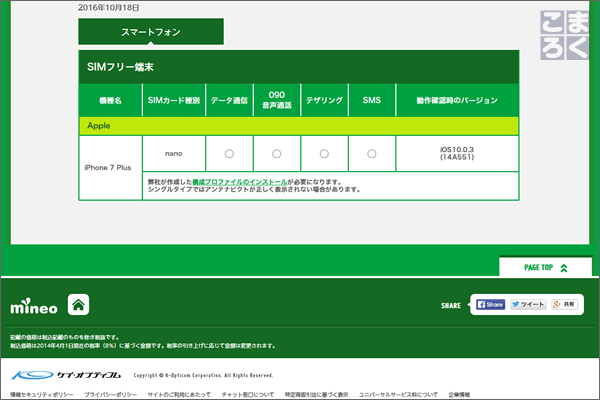Click the circle mark under 090 音声通話
Image resolution: width=600 pixels, height=400 pixels.
[277, 153]
